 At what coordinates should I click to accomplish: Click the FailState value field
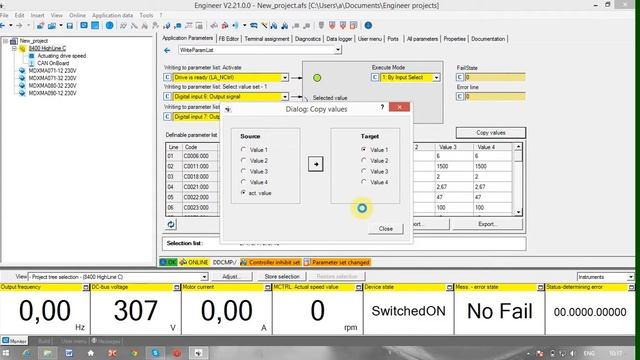tap(495, 77)
